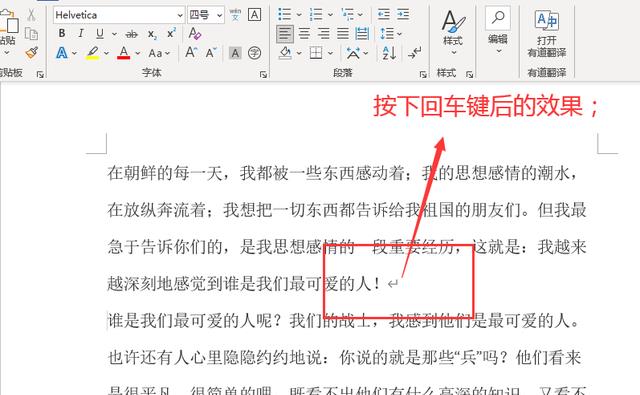Apply bulleted list
Viewport: 640px width, 395px height.
click(x=284, y=15)
